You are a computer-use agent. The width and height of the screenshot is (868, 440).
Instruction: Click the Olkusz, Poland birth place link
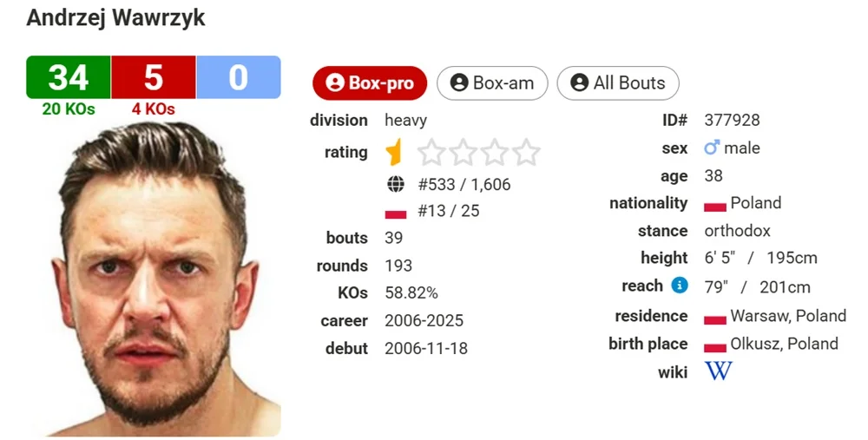click(784, 344)
